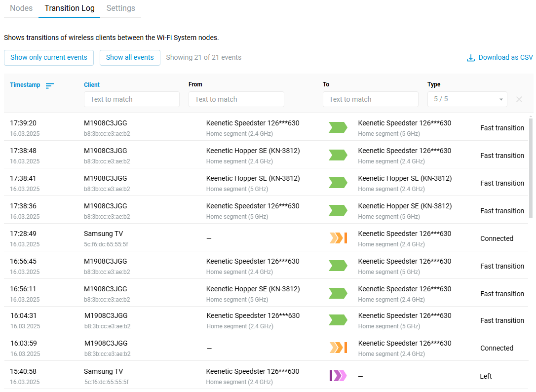Click the To filter text field
Image resolution: width=536 pixels, height=392 pixels.
click(x=371, y=99)
